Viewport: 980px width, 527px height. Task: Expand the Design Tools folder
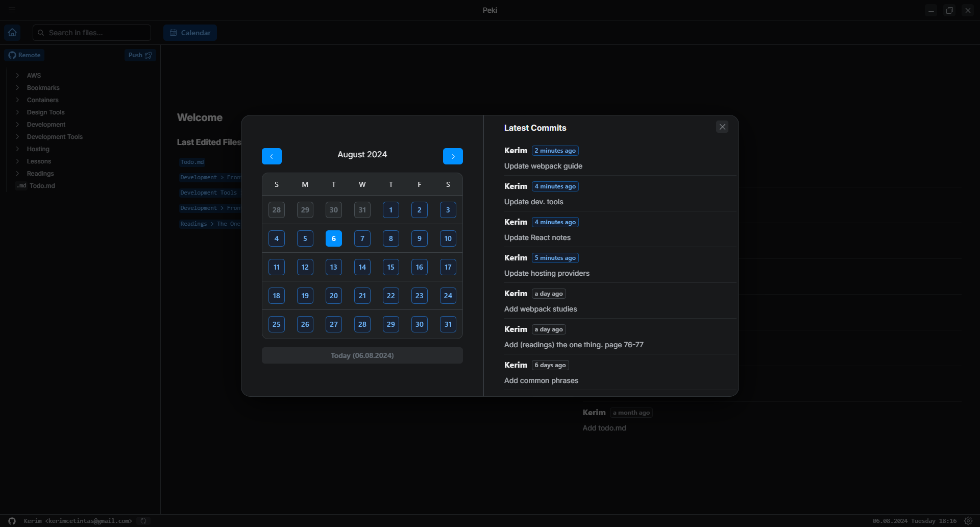point(45,112)
